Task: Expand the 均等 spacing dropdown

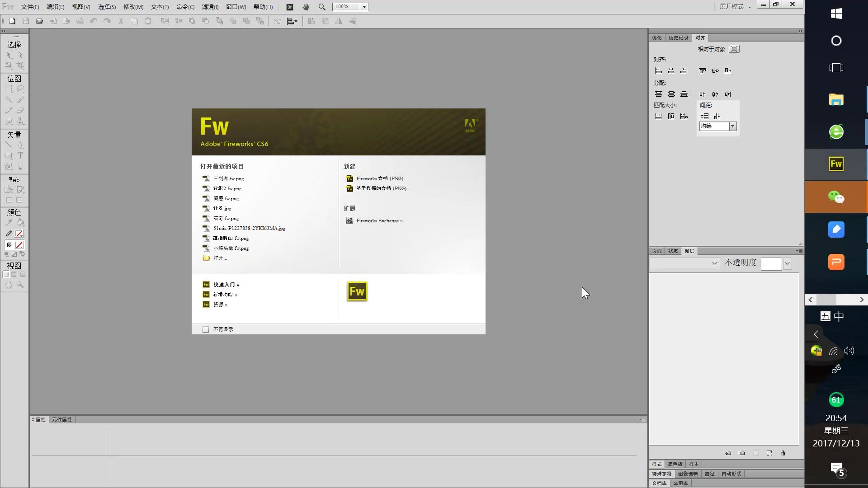Action: [733, 127]
